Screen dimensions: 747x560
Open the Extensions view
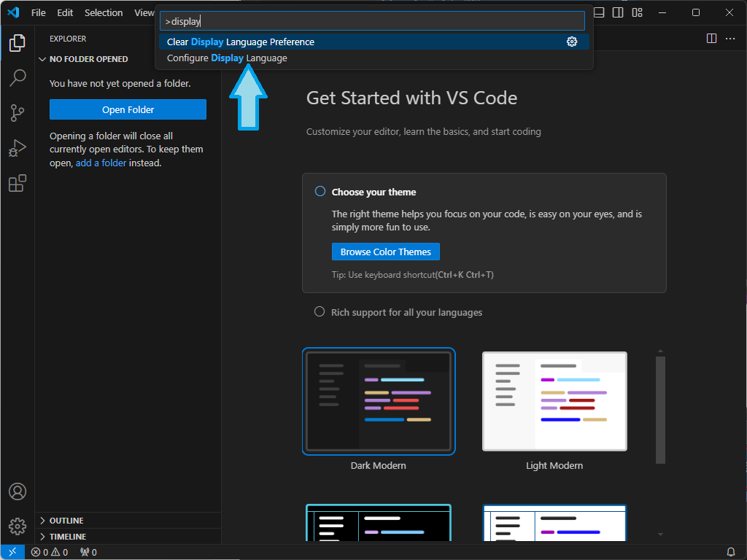18,183
